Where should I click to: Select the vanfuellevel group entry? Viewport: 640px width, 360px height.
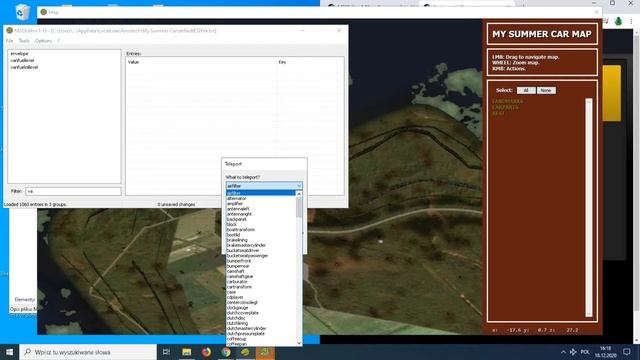(22, 60)
